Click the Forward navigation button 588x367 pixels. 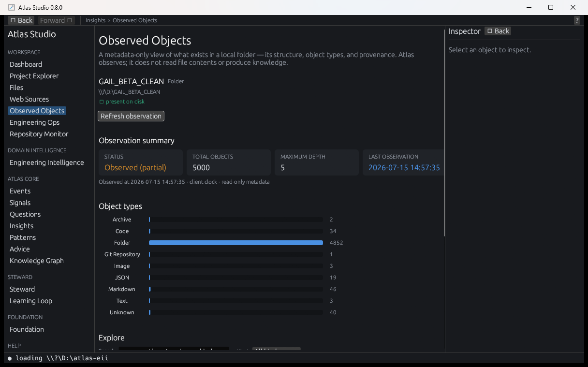[x=57, y=20]
